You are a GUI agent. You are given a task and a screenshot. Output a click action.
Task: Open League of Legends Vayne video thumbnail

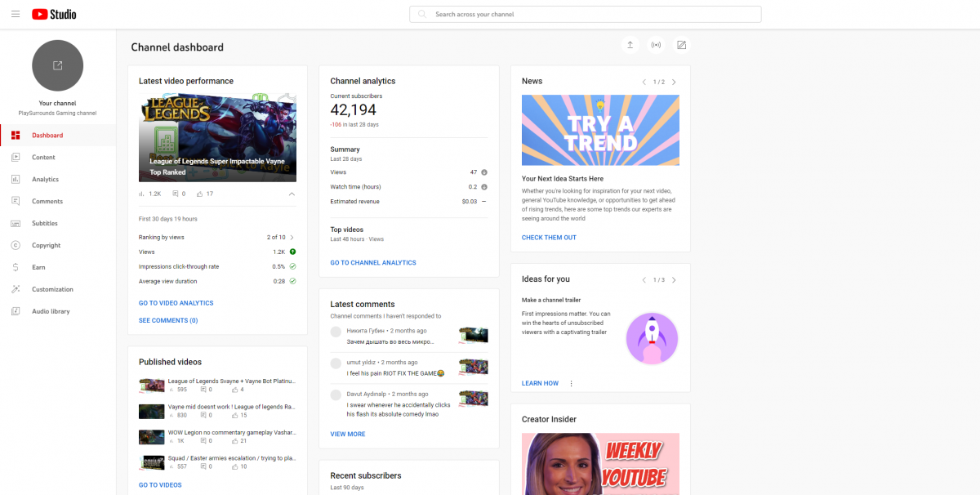pos(217,137)
